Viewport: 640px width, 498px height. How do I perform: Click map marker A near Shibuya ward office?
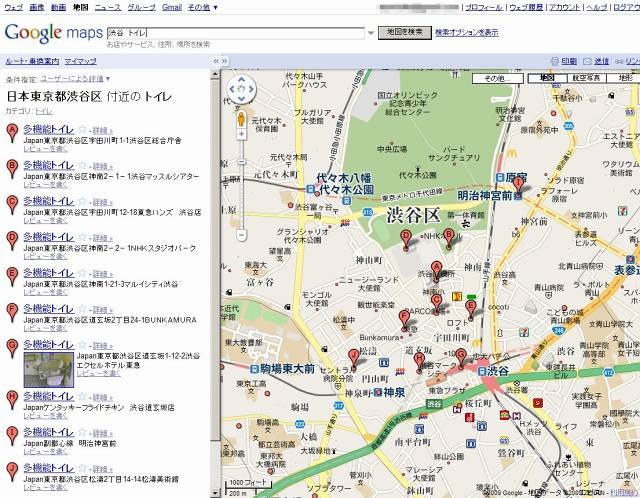point(436,271)
